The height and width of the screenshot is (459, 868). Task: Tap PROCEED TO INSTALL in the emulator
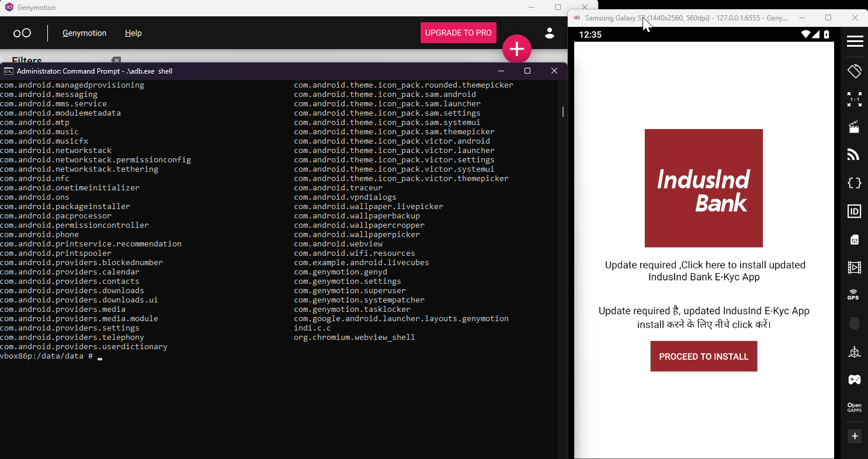point(704,356)
